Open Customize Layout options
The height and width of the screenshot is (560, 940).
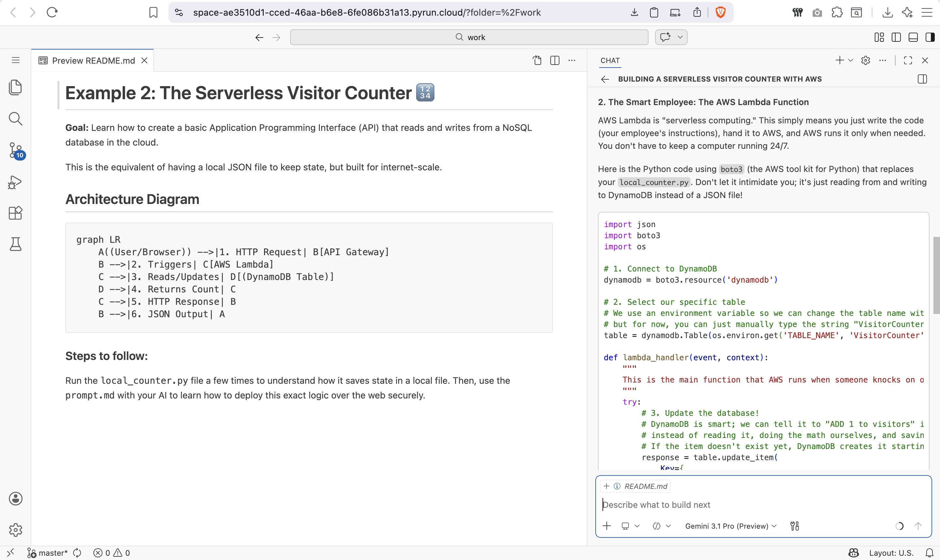tap(879, 37)
